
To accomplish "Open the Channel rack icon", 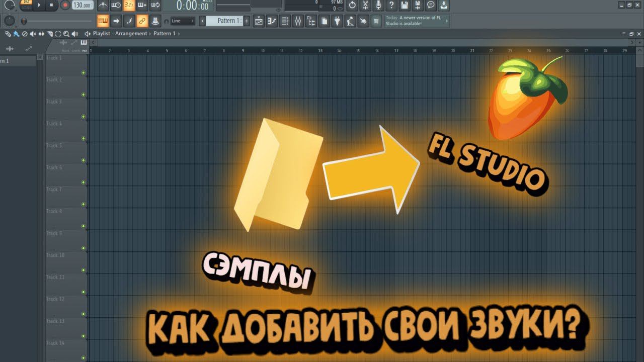I will click(x=285, y=21).
